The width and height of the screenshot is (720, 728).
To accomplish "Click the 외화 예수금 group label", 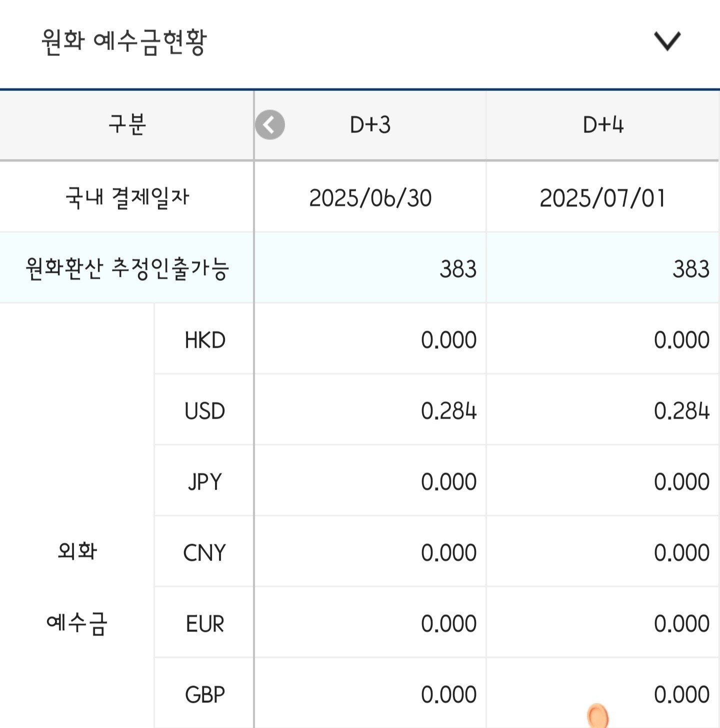I will pyautogui.click(x=77, y=587).
